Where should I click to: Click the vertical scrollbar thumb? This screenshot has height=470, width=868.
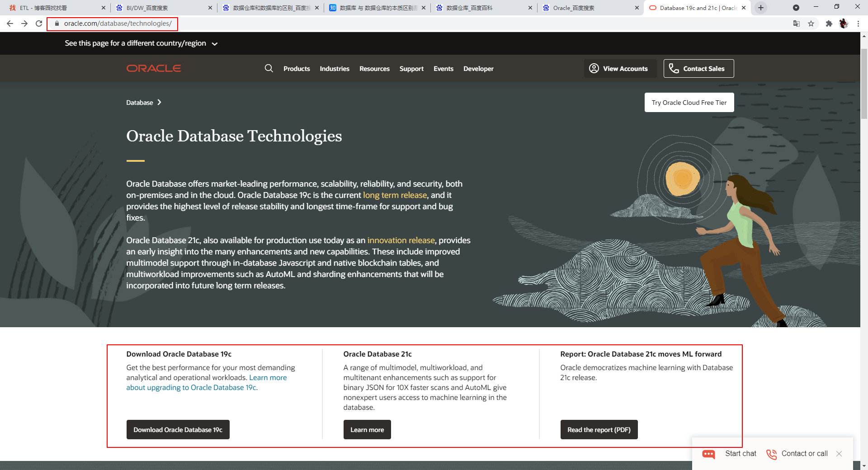(x=864, y=84)
